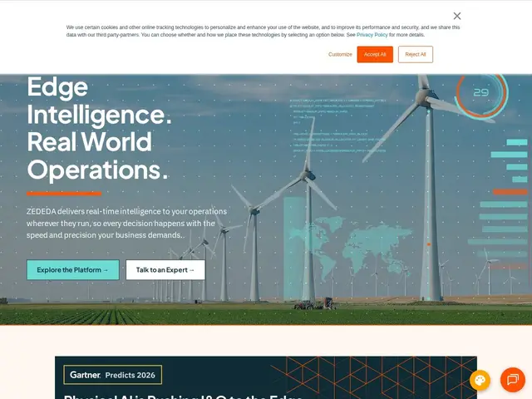Viewport: 532px width, 399px height.
Task: Accept All cookies
Action: 375,54
